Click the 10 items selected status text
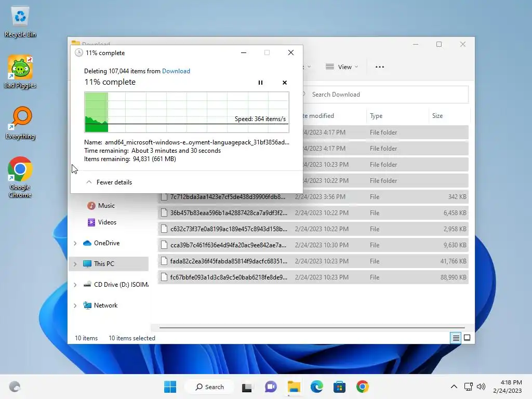Screen dimensions: 532x399 [131, 338]
